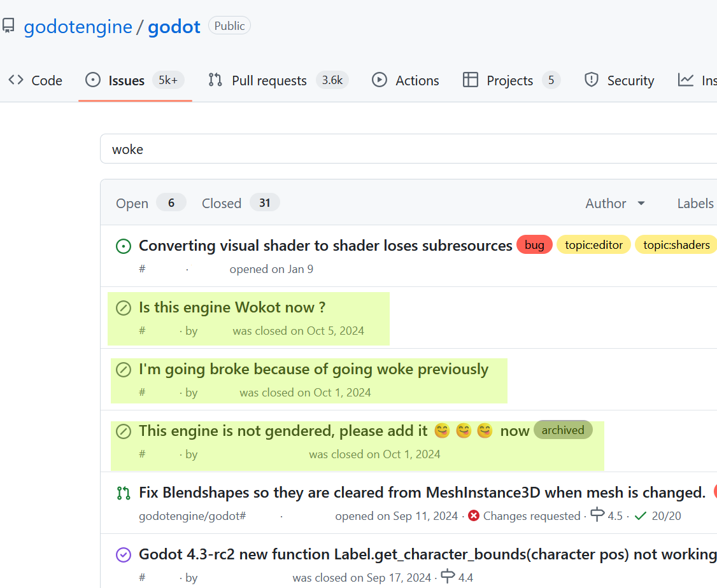Open the godotengine organization link
This screenshot has width=717, height=588.
[78, 26]
